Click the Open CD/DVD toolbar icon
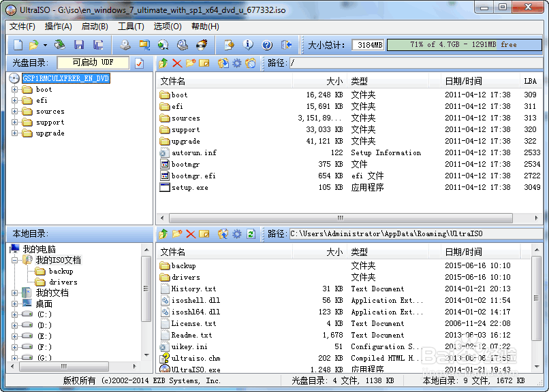Viewport: 549px width, 392px height. pyautogui.click(x=59, y=45)
